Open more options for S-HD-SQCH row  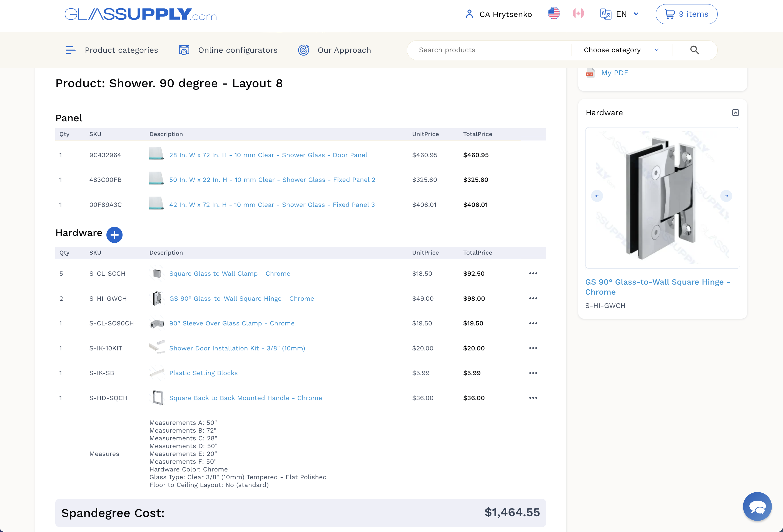tap(533, 398)
